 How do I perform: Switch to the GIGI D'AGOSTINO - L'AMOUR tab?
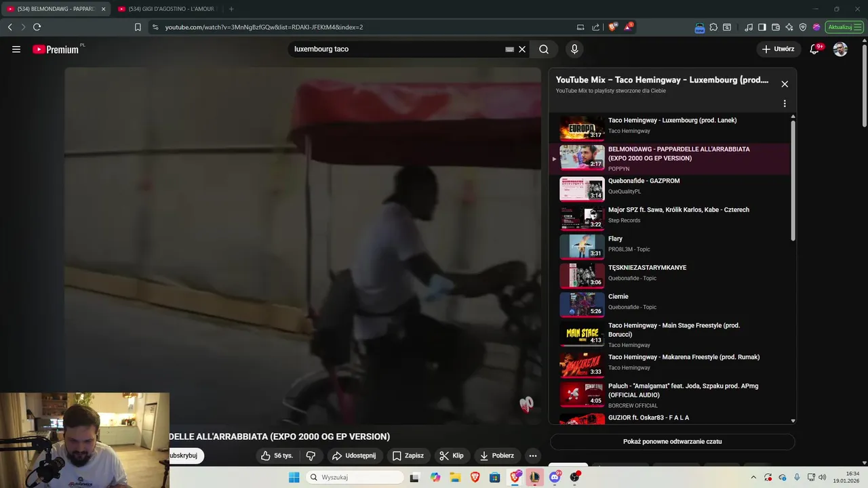click(x=167, y=9)
